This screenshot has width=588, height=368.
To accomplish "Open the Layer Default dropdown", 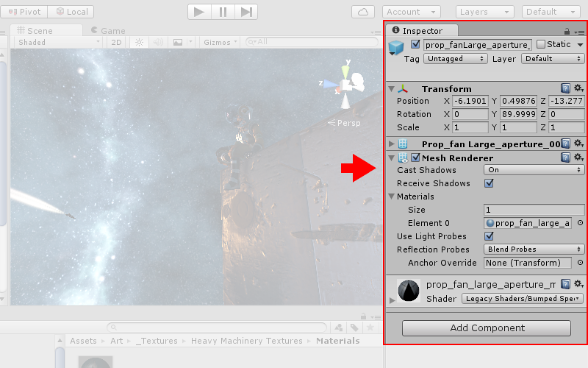I will pos(553,59).
